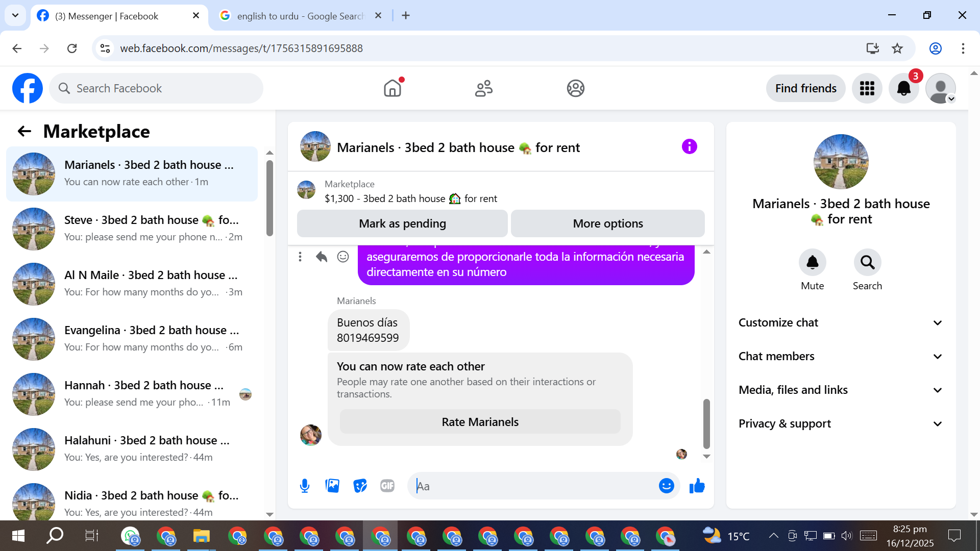This screenshot has width=980, height=551.
Task: Open Windows Start menu
Action: pyautogui.click(x=18, y=536)
